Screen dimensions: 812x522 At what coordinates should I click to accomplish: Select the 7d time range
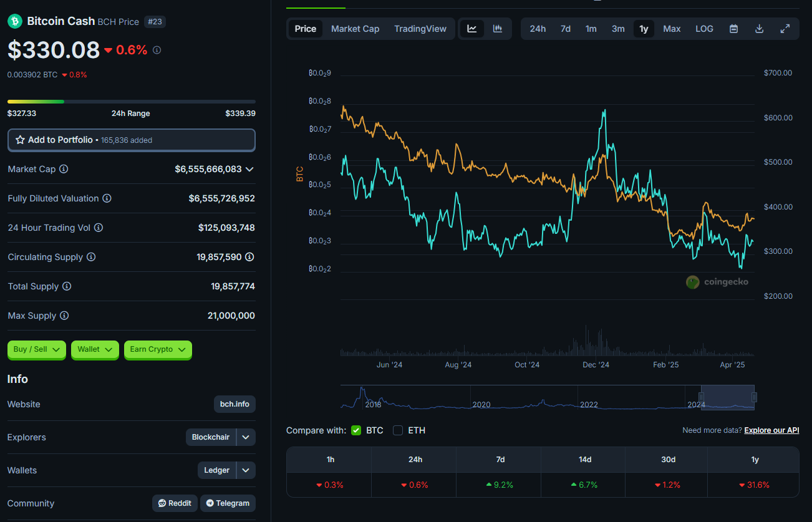click(565, 29)
